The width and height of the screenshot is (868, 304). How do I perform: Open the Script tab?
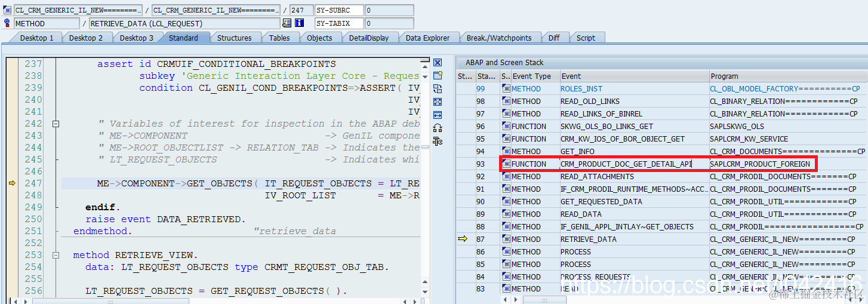click(x=586, y=38)
